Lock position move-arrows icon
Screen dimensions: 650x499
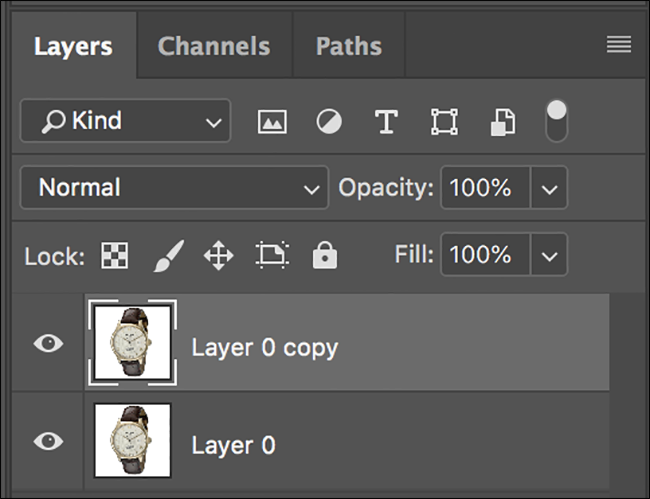click(x=218, y=255)
